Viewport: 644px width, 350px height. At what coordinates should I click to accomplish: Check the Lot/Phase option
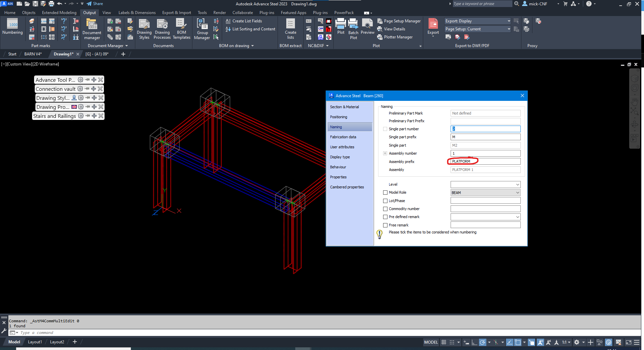click(x=385, y=201)
